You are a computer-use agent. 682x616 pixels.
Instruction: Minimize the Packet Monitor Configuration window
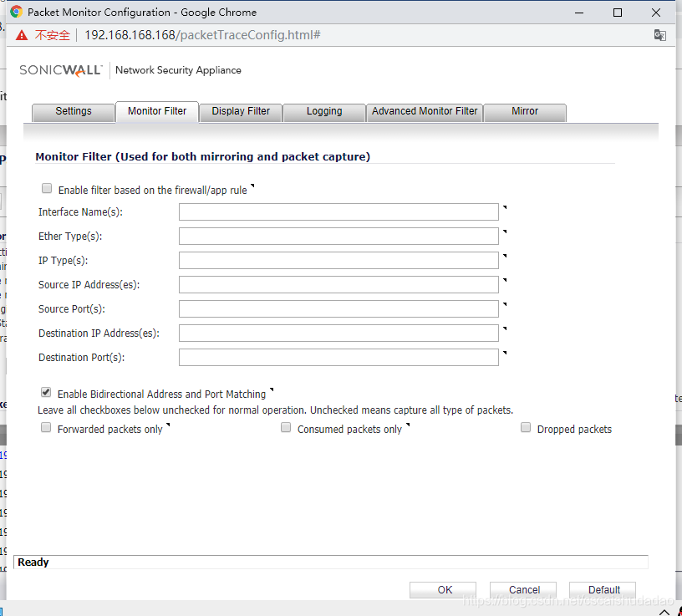coord(579,13)
